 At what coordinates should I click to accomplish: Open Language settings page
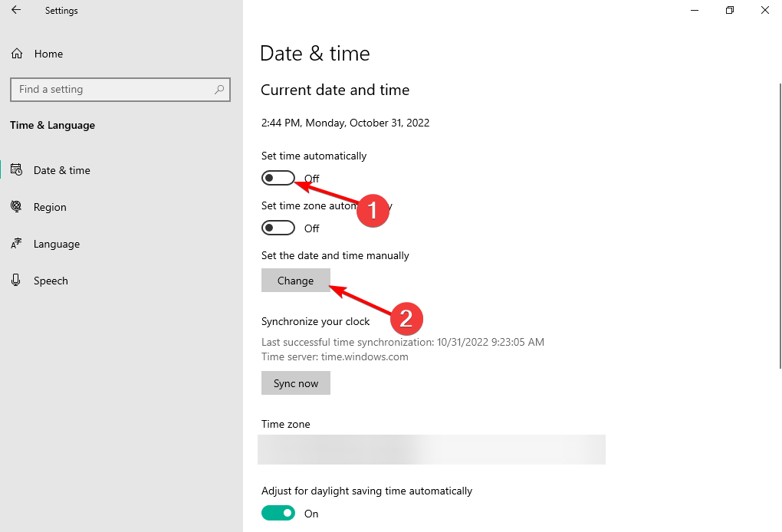coord(57,244)
